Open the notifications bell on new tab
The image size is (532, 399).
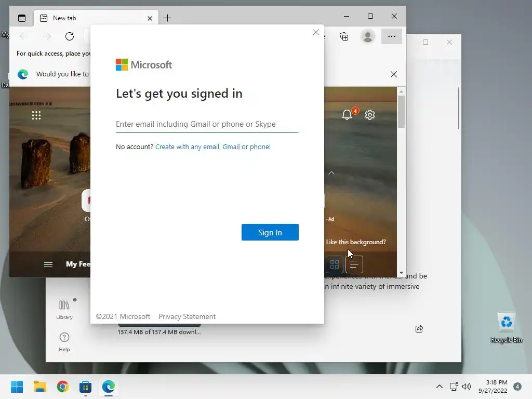pyautogui.click(x=347, y=115)
